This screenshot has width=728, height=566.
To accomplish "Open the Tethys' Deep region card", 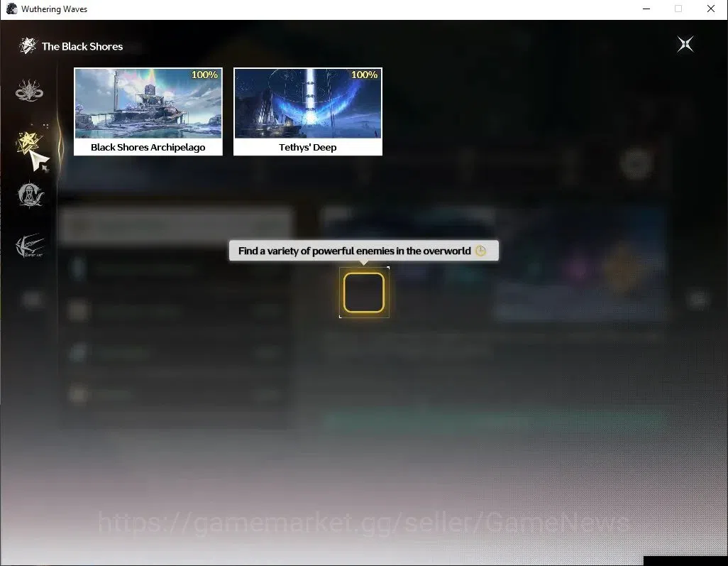I will click(308, 111).
